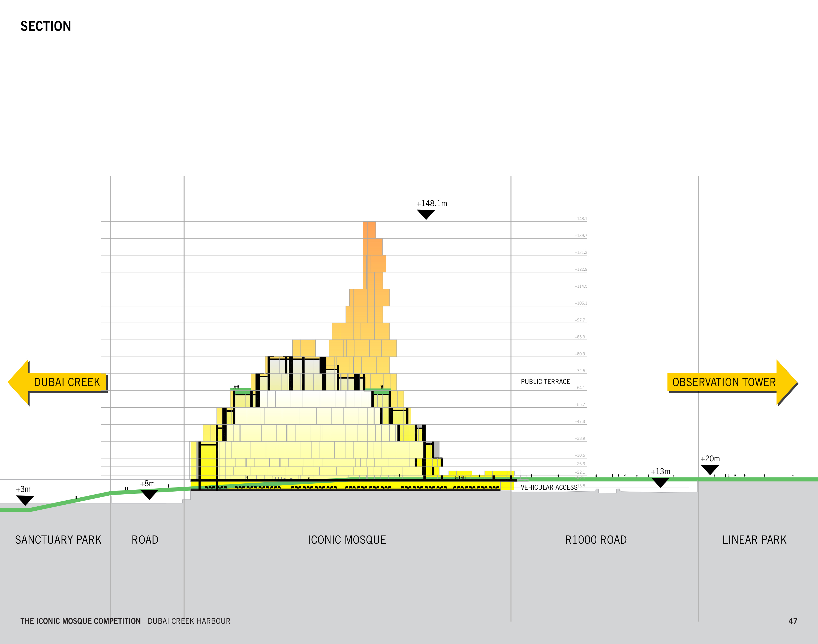The height and width of the screenshot is (644, 818).
Task: Select the +30.5 grid level label
Action: click(x=580, y=456)
